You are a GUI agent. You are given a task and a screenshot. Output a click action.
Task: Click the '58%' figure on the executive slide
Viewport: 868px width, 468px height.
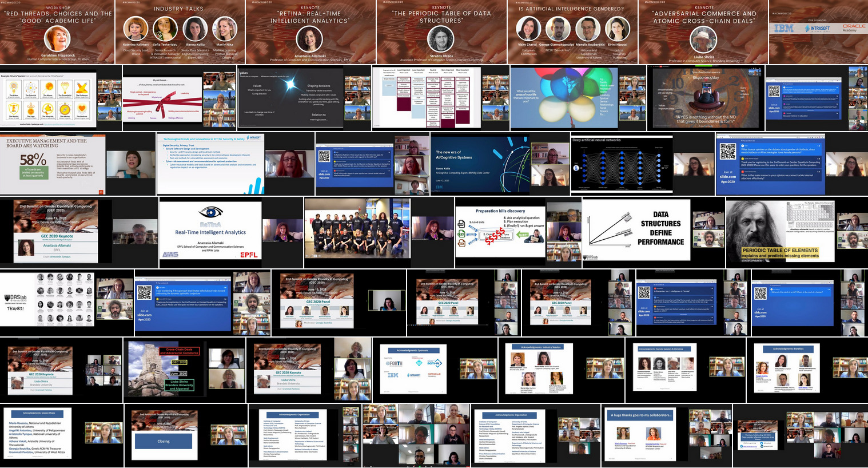pos(33,160)
